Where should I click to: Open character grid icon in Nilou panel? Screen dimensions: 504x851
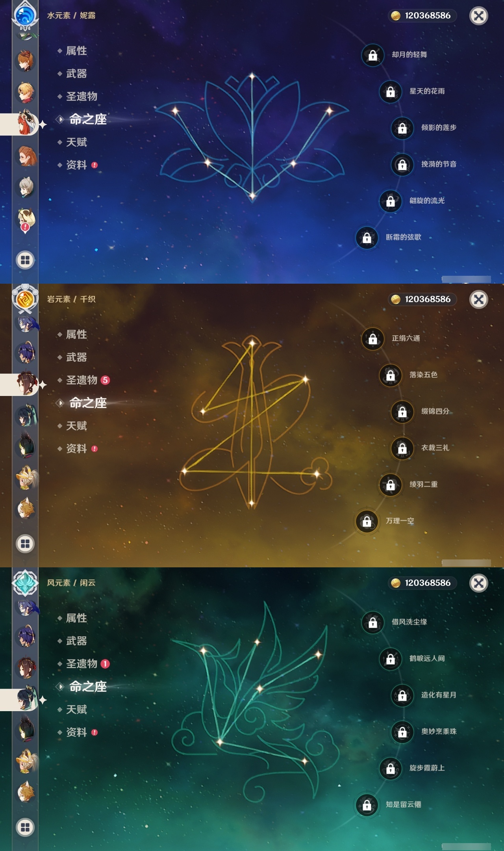[25, 260]
